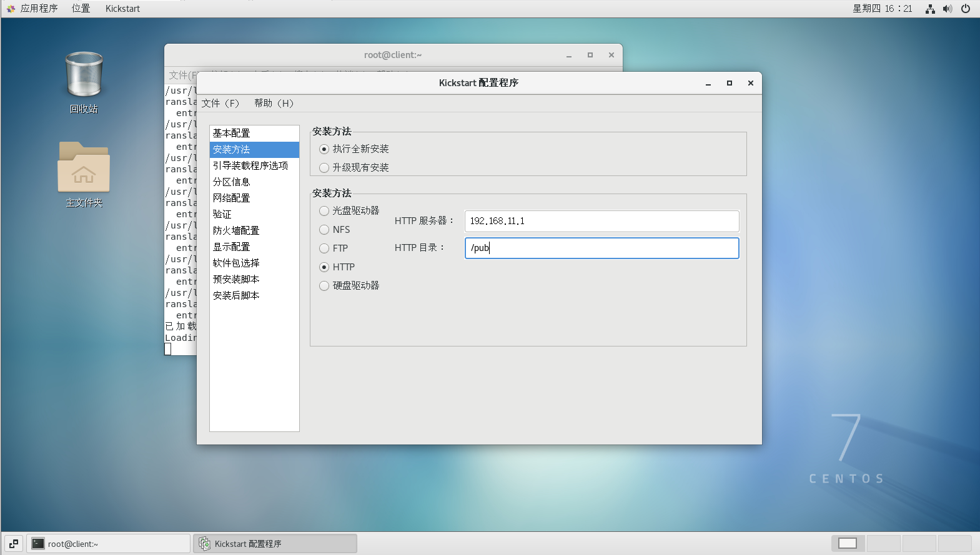Select 升级现有安装 radio button
Screen dimensions: 980x555
324,168
